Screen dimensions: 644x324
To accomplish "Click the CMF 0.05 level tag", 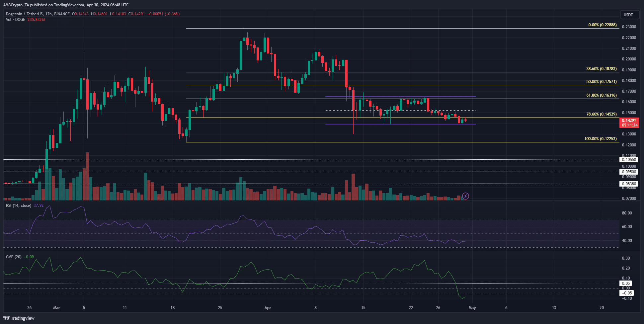I will [626, 283].
